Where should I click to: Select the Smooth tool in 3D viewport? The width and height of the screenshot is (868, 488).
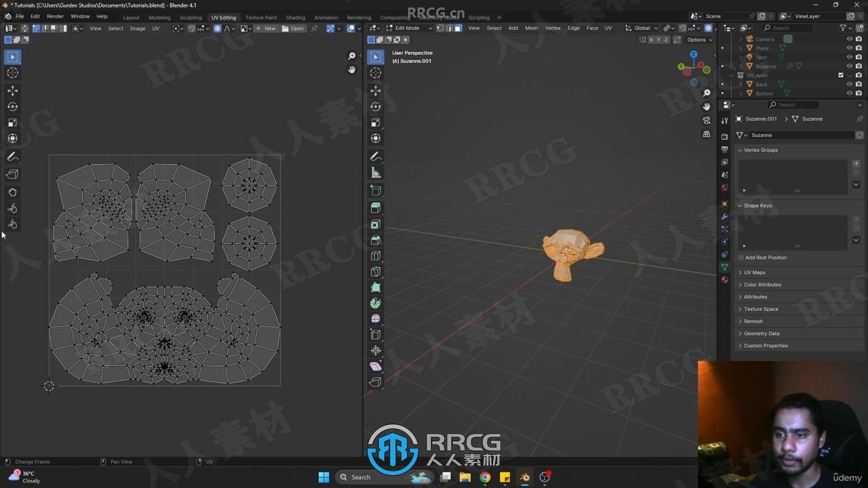[376, 319]
